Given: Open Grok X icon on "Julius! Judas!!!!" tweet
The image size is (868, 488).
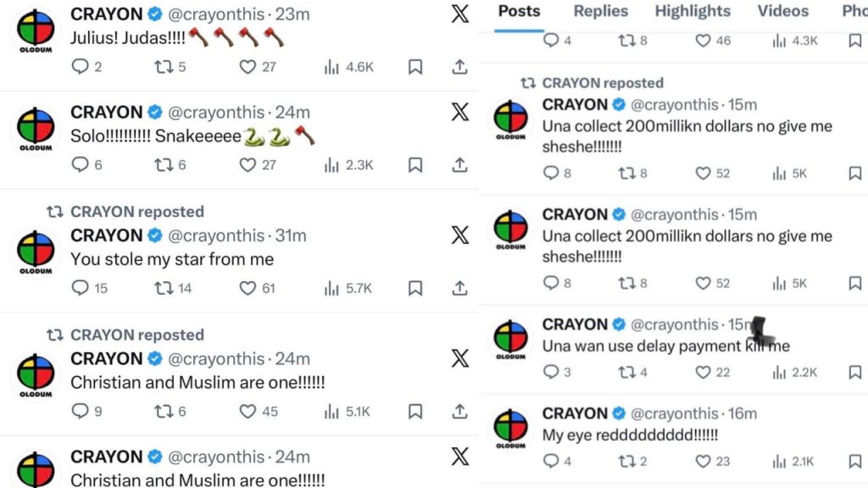Looking at the screenshot, I should pyautogui.click(x=459, y=14).
